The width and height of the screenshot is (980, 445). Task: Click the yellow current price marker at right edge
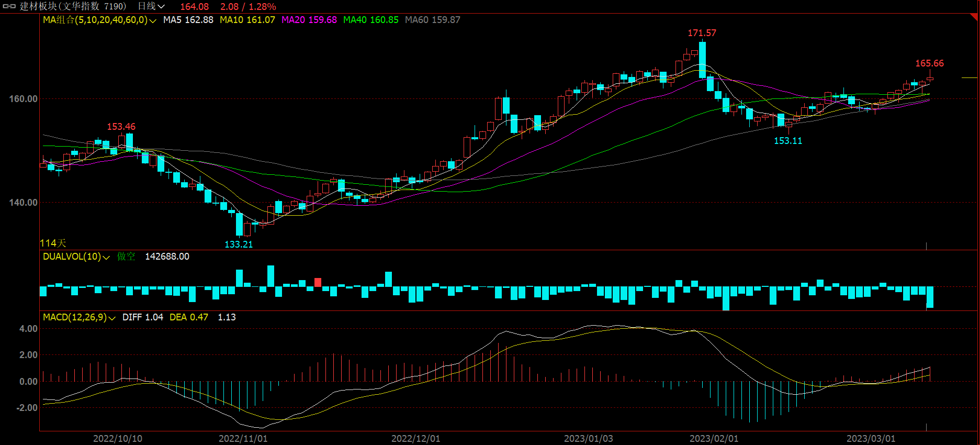coord(969,77)
